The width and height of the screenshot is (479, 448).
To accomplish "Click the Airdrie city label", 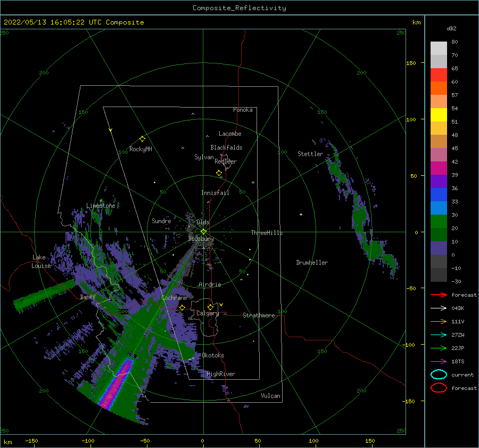I will tap(210, 284).
